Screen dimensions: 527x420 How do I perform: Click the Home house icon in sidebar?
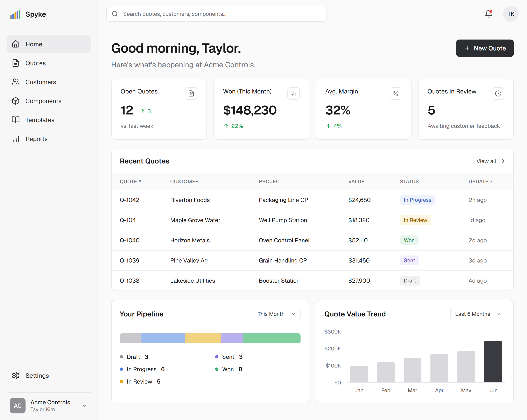16,44
